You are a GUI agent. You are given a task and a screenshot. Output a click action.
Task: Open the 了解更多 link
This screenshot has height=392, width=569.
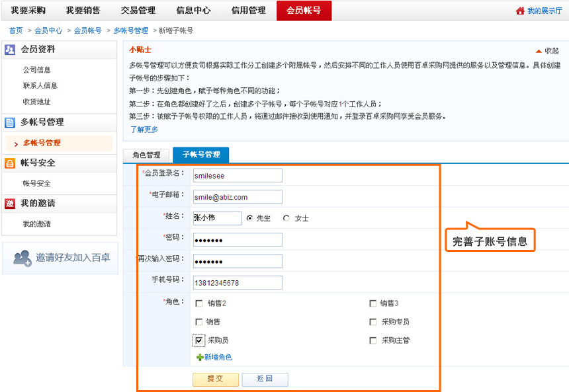pyautogui.click(x=144, y=130)
